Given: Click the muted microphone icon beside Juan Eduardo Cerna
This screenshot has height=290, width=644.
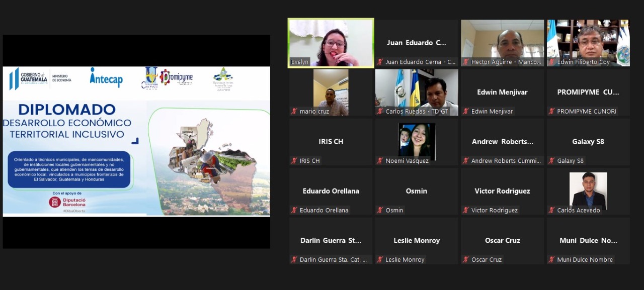Looking at the screenshot, I should pyautogui.click(x=380, y=62).
